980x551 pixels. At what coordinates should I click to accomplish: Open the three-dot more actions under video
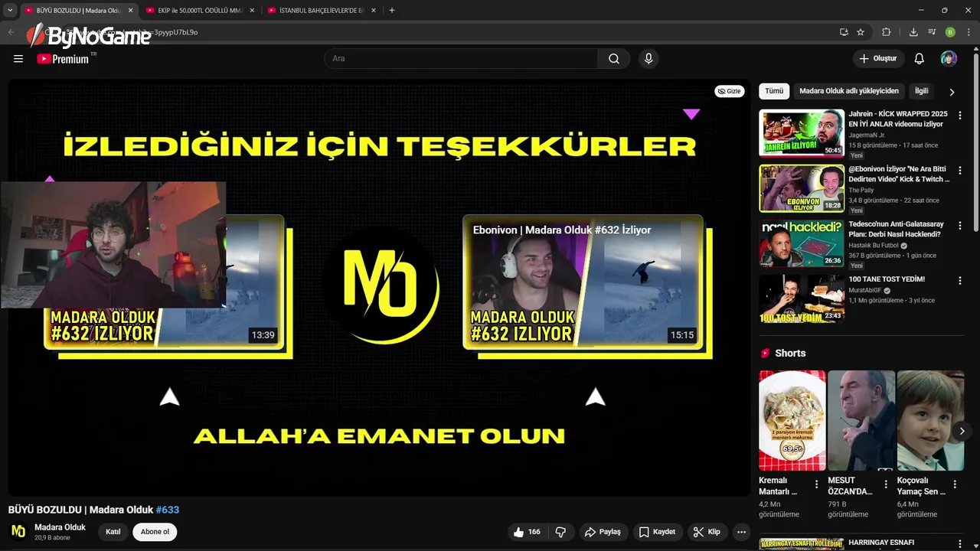[x=741, y=532]
